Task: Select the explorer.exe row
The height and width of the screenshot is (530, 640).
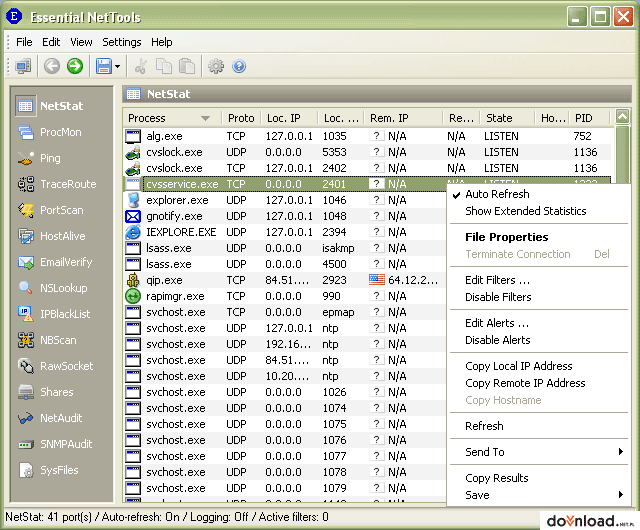Action: [x=284, y=200]
